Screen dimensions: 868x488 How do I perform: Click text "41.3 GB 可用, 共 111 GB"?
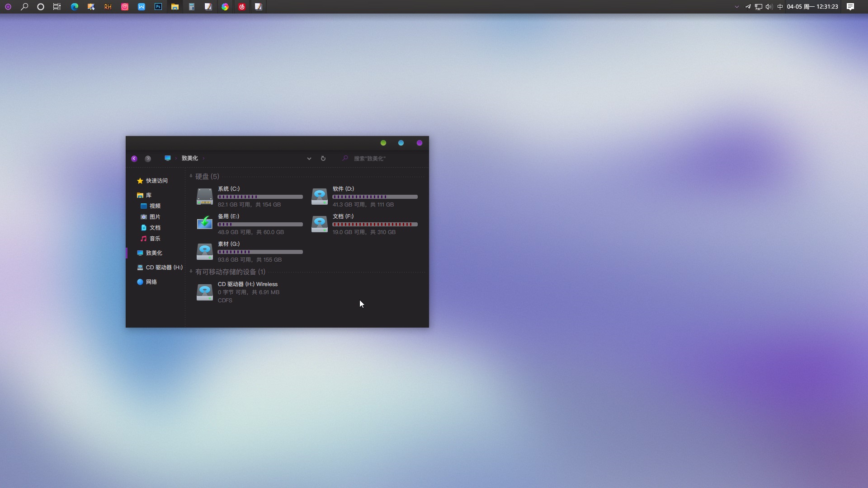[x=363, y=205]
